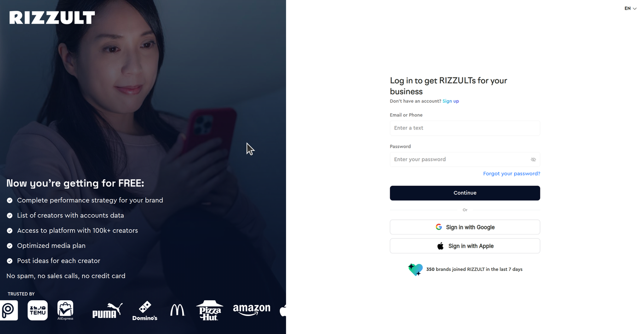Click the Continue button
The height and width of the screenshot is (334, 644).
tap(465, 193)
